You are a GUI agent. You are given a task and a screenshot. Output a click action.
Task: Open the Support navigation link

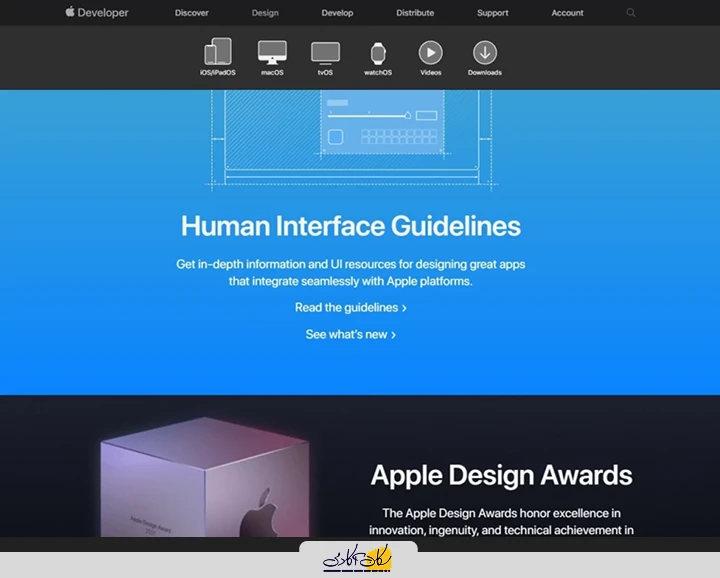492,13
